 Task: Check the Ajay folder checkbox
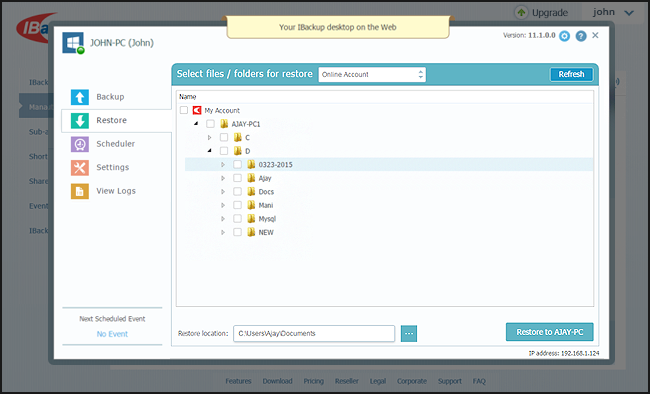point(238,178)
